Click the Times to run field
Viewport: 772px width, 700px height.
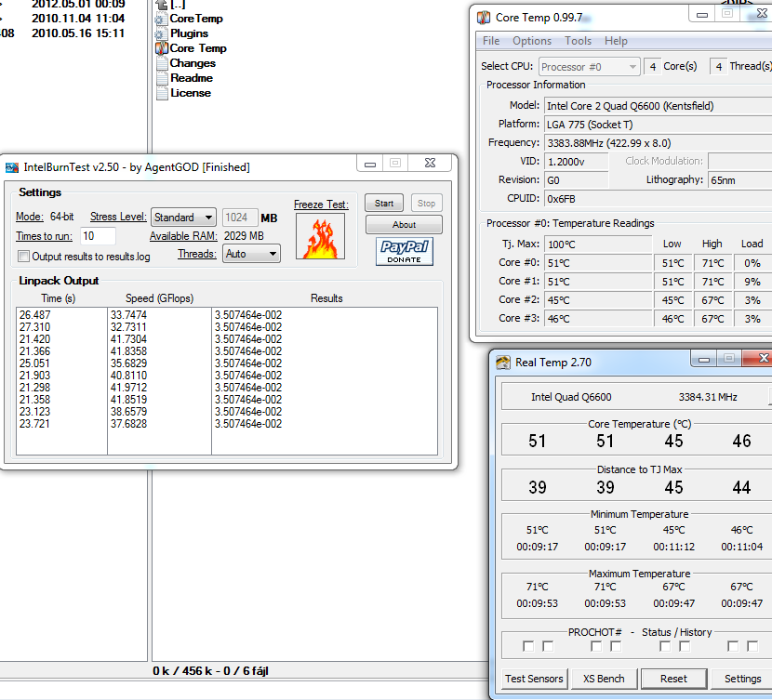tap(98, 236)
